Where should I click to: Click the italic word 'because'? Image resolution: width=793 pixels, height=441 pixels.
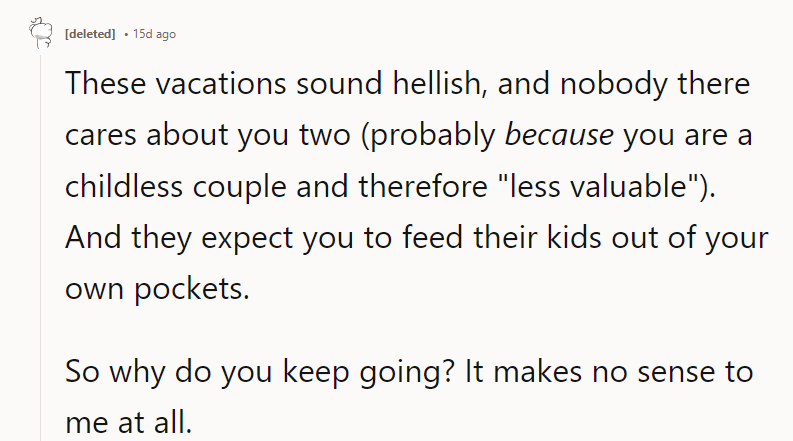tap(559, 135)
